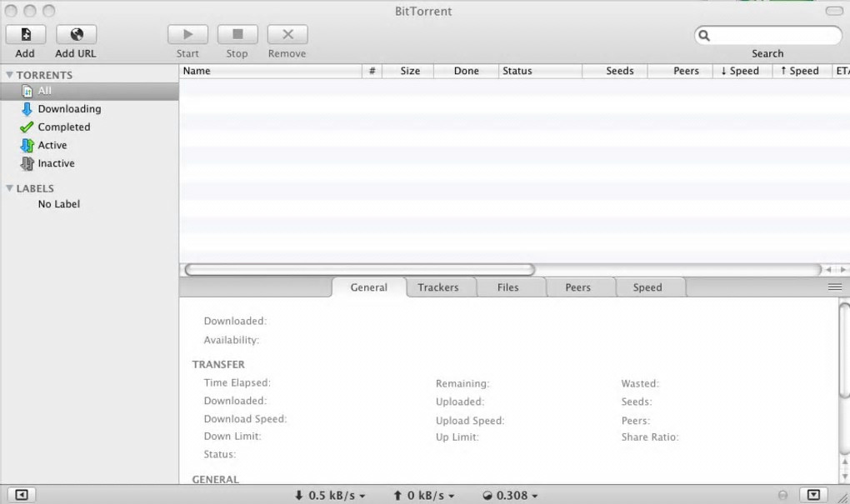
Task: Click the Add URL globe icon
Action: (x=77, y=35)
